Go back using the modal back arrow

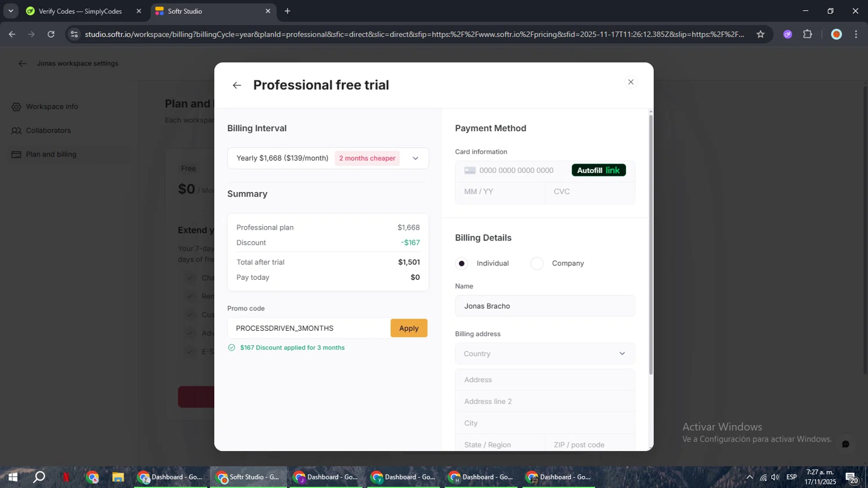click(237, 86)
